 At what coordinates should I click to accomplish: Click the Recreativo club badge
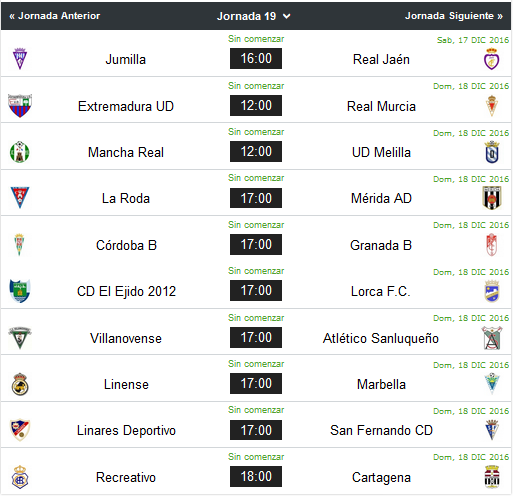[20, 477]
